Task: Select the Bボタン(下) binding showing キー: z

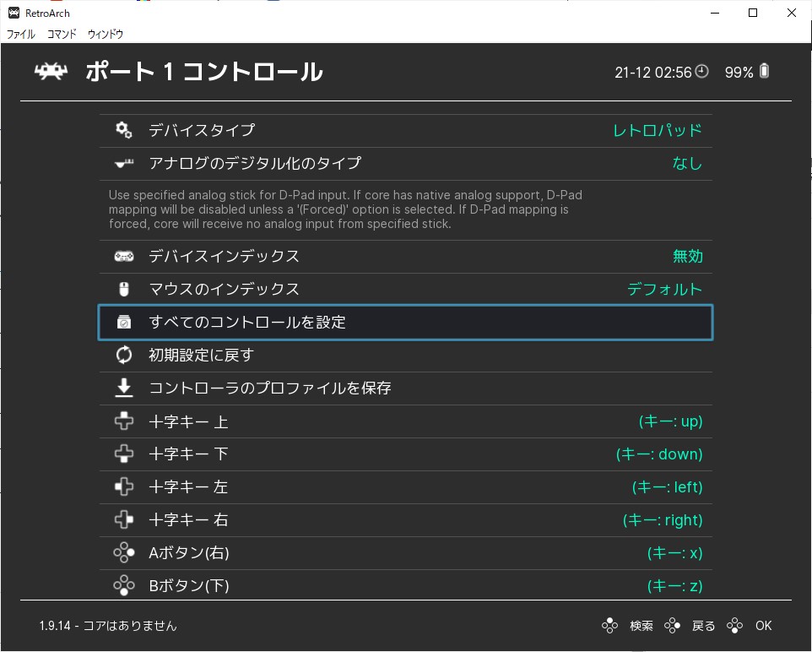Action: pos(405,585)
